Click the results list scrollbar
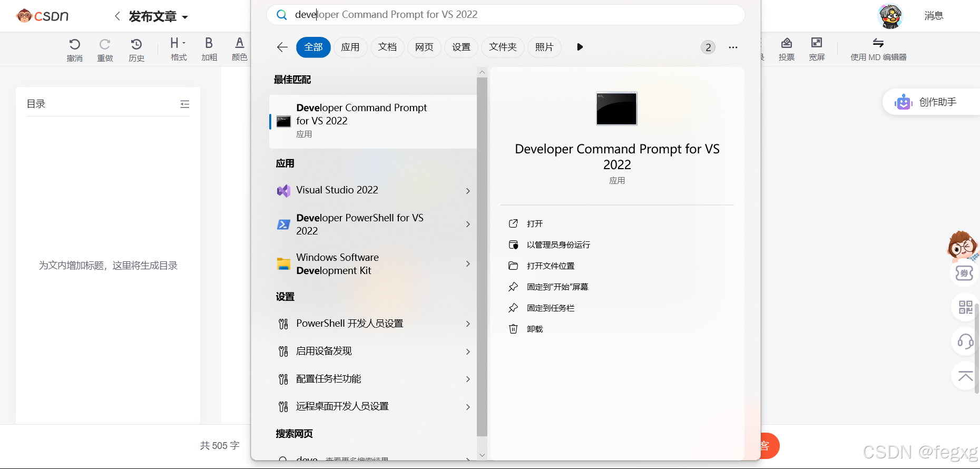The image size is (980, 469). (482, 257)
